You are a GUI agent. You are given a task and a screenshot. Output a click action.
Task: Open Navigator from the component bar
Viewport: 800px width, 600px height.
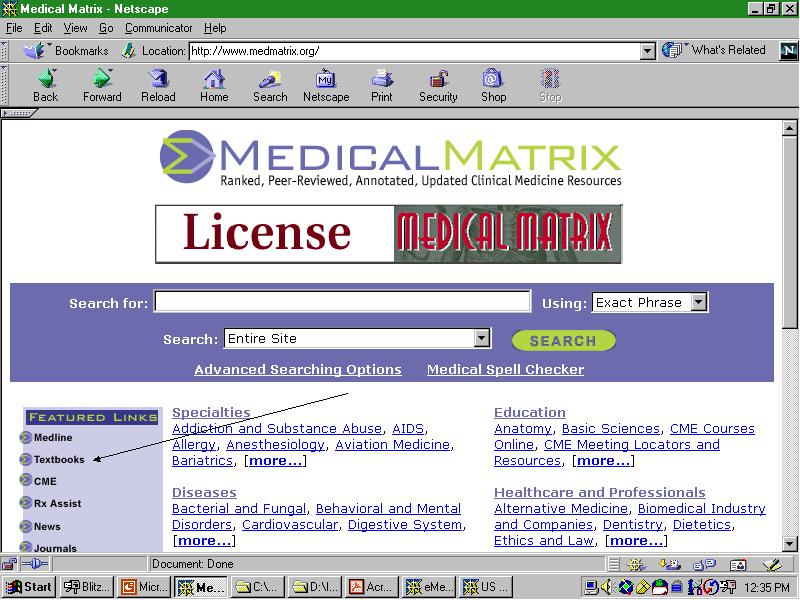pyautogui.click(x=635, y=564)
